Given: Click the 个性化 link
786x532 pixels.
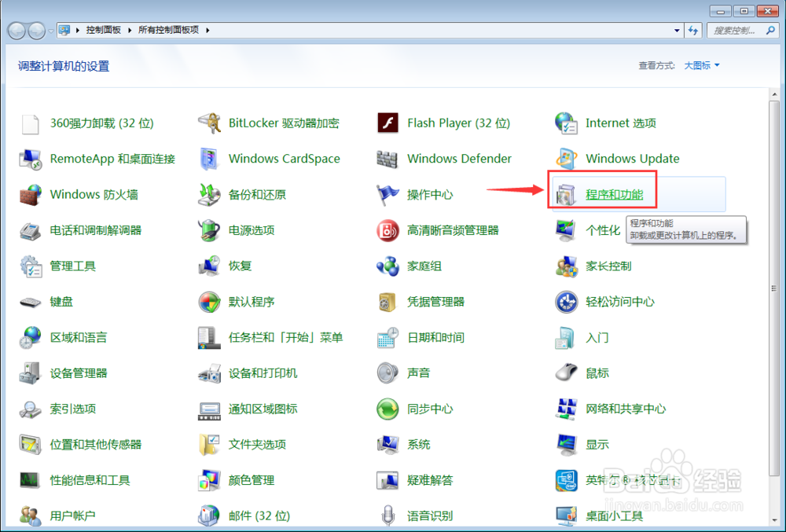Looking at the screenshot, I should coord(603,230).
